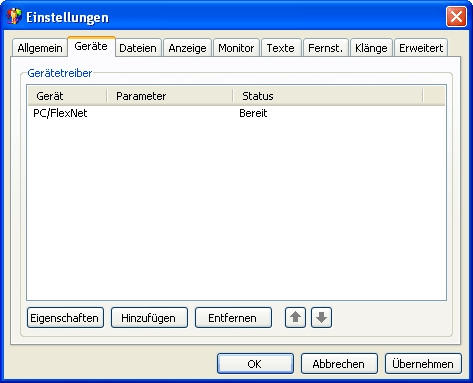
Task: Click Hinzufügen to add a device
Action: click(149, 318)
